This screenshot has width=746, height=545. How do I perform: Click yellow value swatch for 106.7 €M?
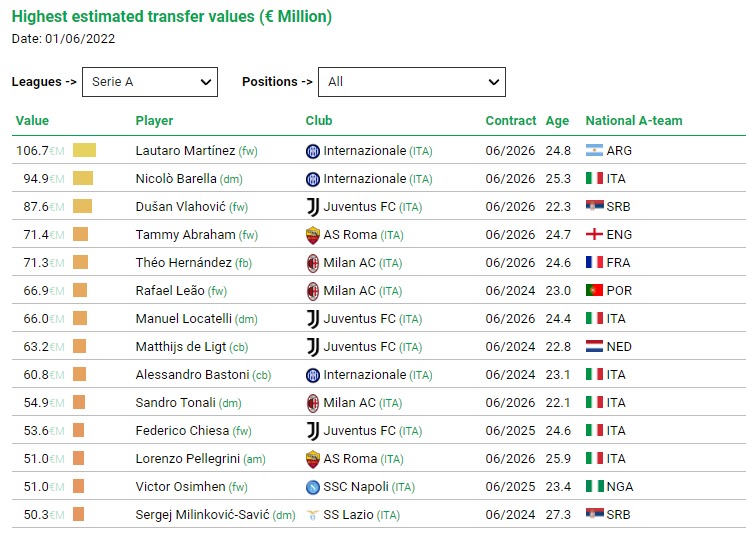84,150
